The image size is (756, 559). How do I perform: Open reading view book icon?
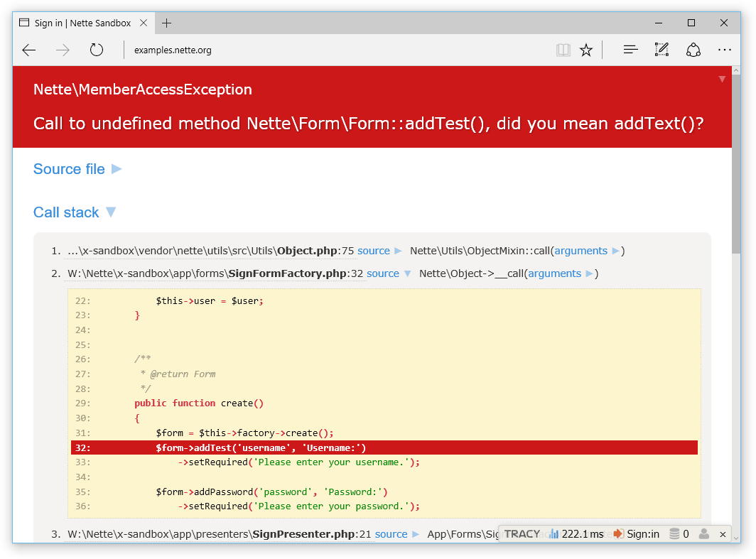click(563, 50)
